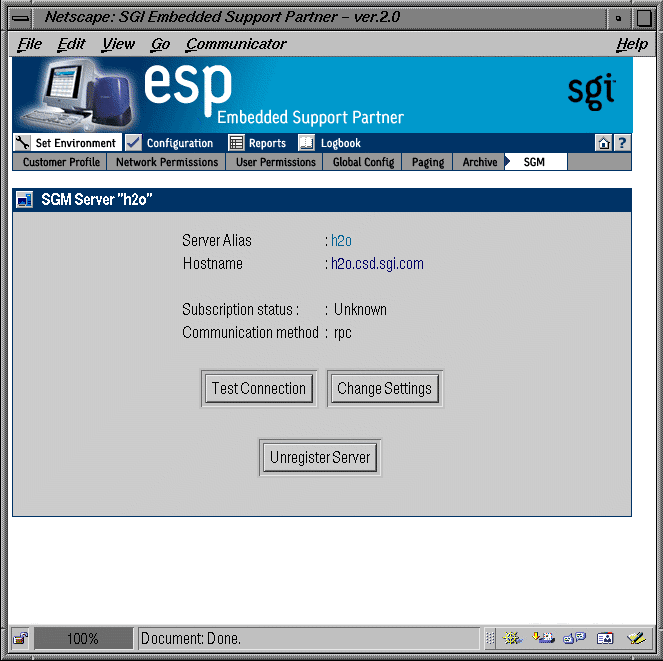Select the SGM tab
Screen dimensions: 663x661
point(536,162)
